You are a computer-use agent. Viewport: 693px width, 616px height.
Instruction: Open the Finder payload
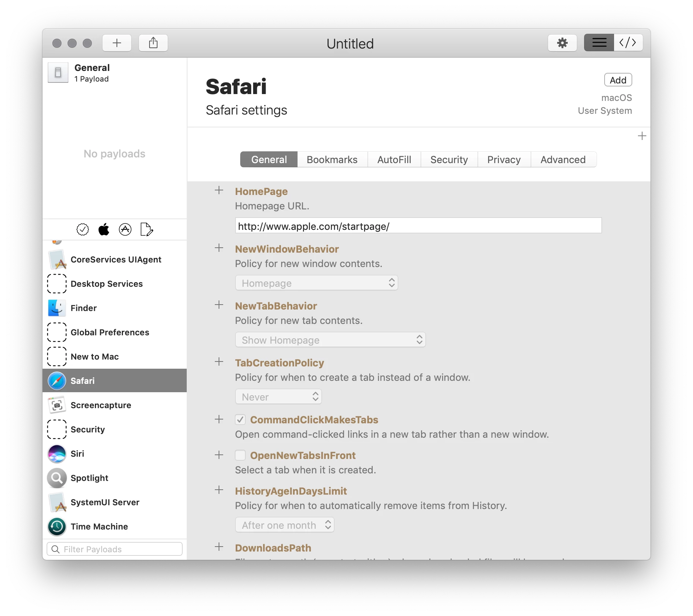115,308
